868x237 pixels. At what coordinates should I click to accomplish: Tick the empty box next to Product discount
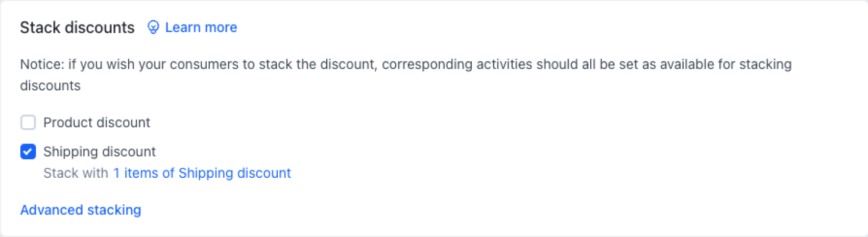coord(28,123)
